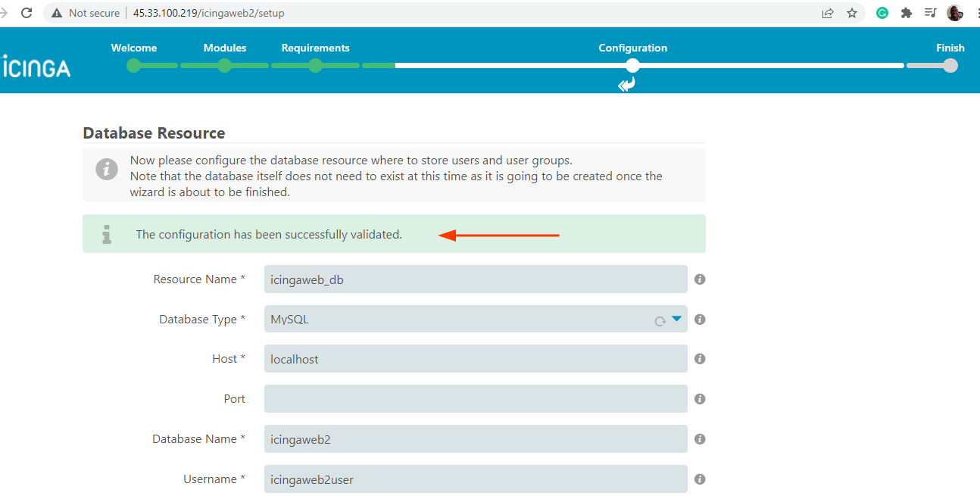Screen dimensions: 980x496
Task: Go to the Modules step
Action: point(225,65)
